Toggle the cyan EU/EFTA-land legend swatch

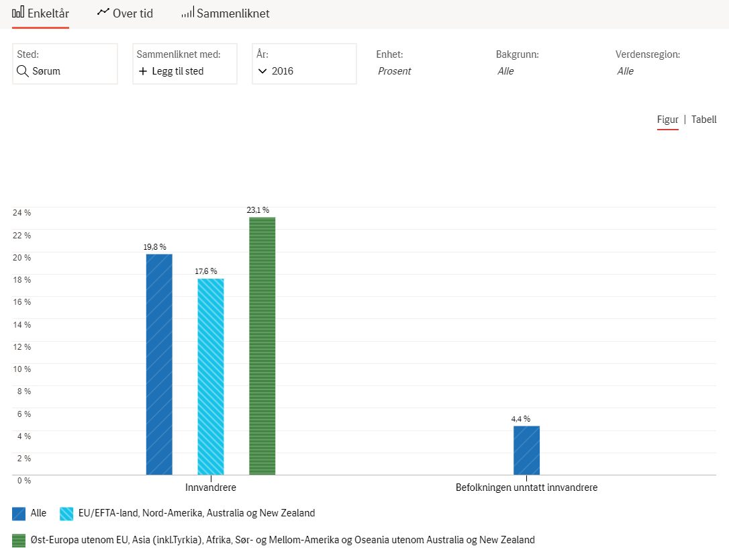tap(66, 514)
